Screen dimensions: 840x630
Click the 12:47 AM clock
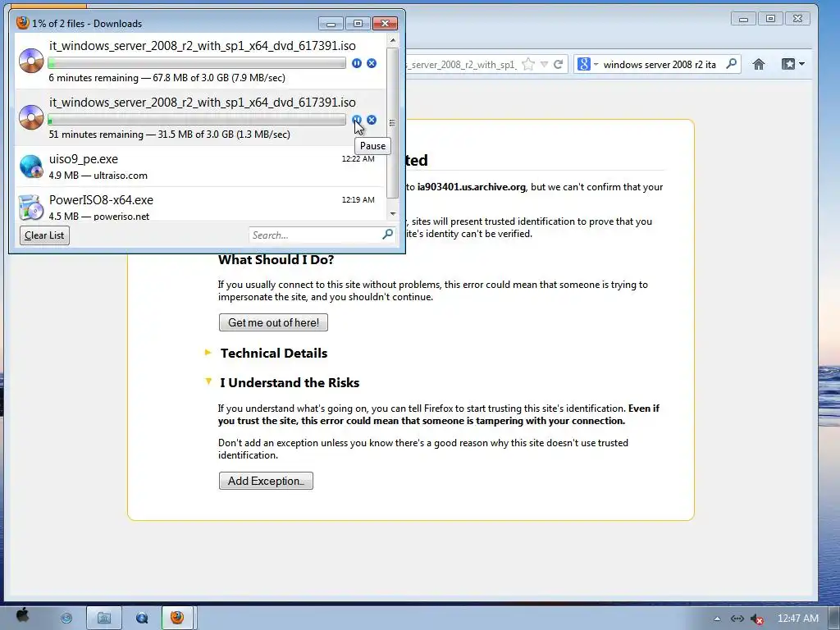[797, 619]
